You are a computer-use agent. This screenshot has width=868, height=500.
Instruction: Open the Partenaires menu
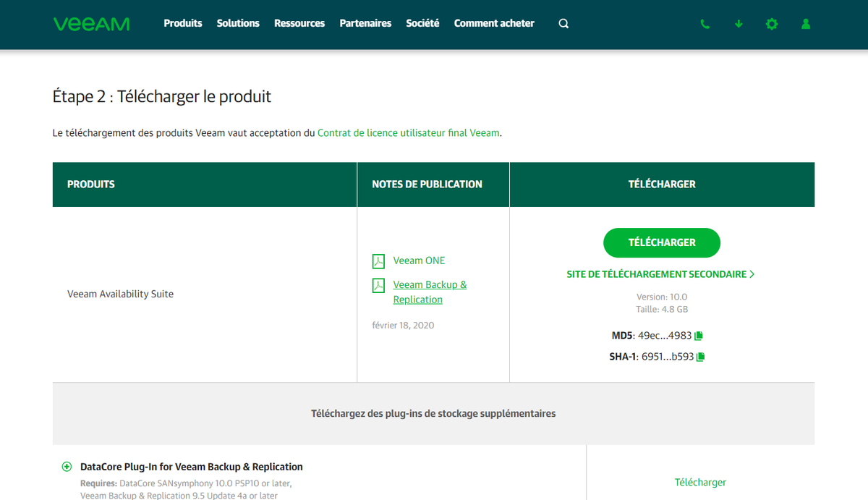(x=365, y=23)
